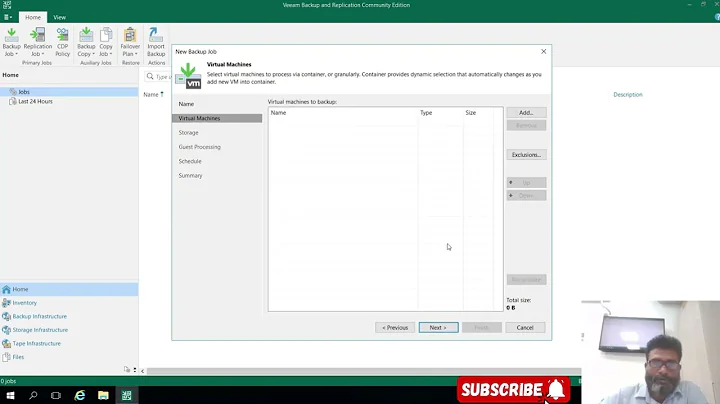Viewport: 720px width, 404px height.
Task: Sort VM list by Name column
Action: (x=343, y=112)
